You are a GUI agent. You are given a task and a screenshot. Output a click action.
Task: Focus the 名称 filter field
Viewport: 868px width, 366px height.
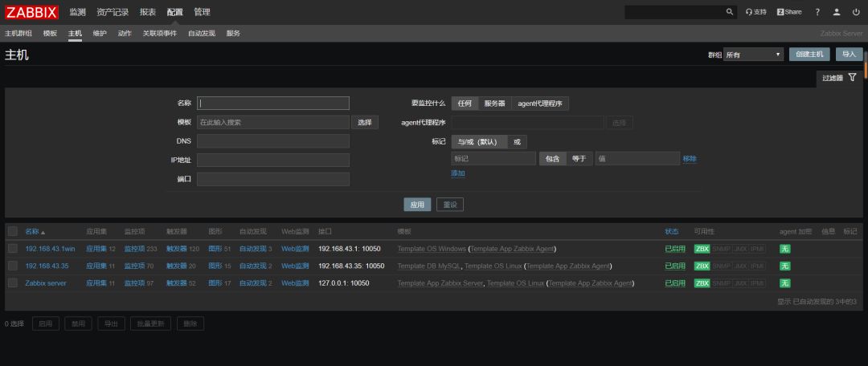273,104
